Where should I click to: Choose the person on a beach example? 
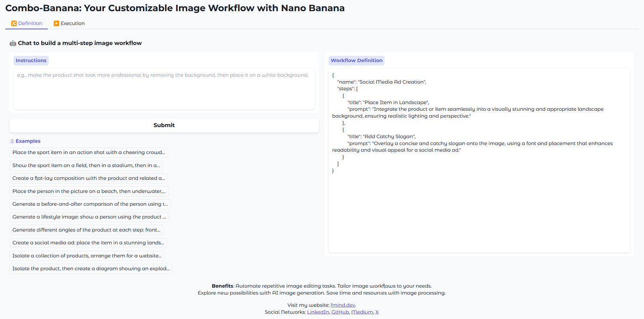88,191
